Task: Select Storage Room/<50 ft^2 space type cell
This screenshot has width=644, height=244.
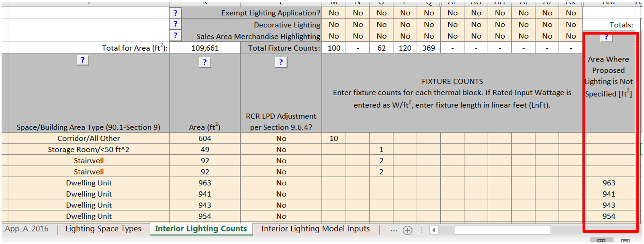Action: pyautogui.click(x=88, y=150)
